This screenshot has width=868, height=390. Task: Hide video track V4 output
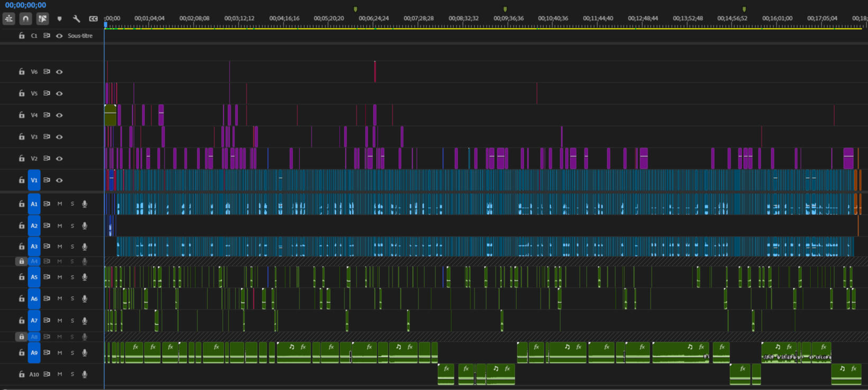[59, 115]
